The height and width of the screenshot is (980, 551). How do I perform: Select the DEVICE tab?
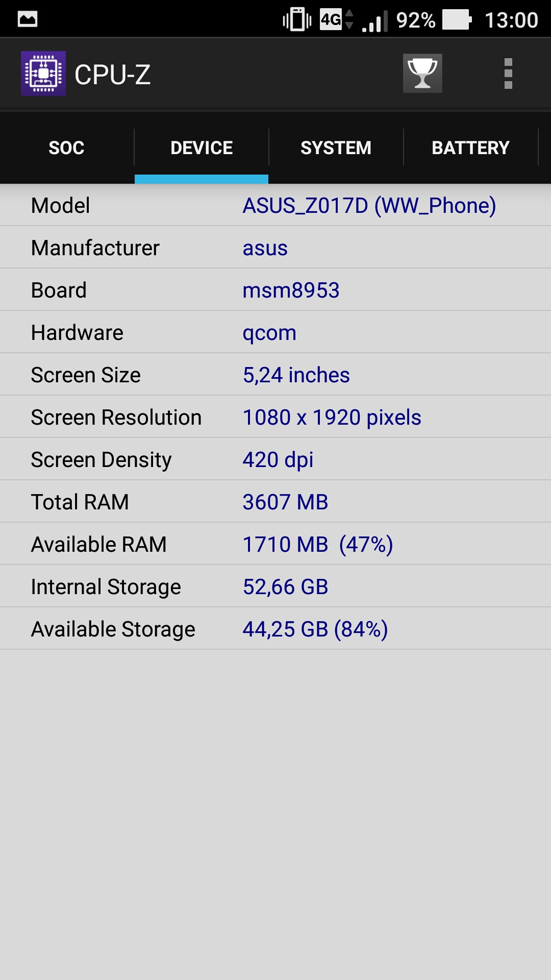point(202,148)
